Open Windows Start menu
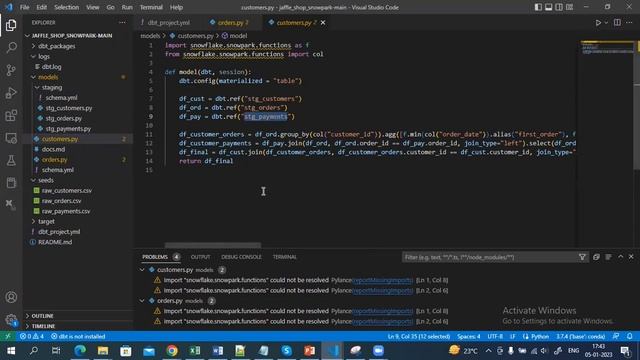This screenshot has height=360, width=640. (11, 351)
